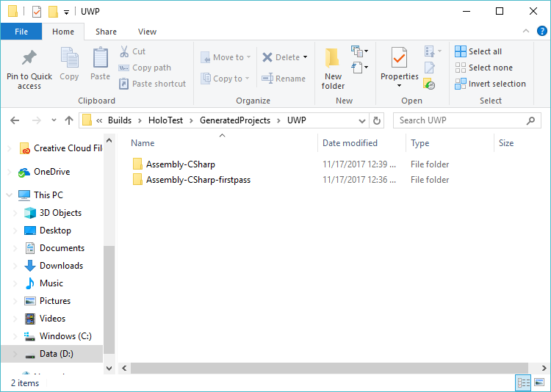Image resolution: width=551 pixels, height=392 pixels.
Task: Click the Cut scissors icon
Action: 123,51
